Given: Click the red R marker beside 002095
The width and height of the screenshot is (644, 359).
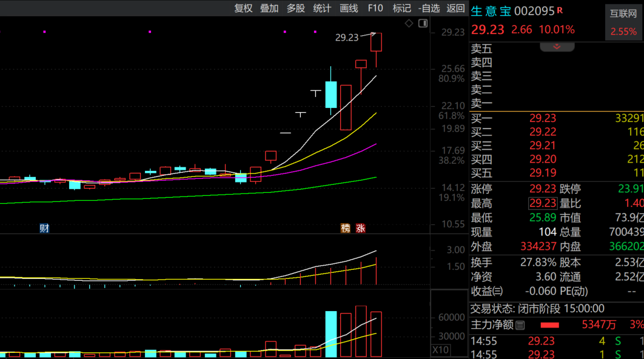Looking at the screenshot, I should [x=560, y=10].
